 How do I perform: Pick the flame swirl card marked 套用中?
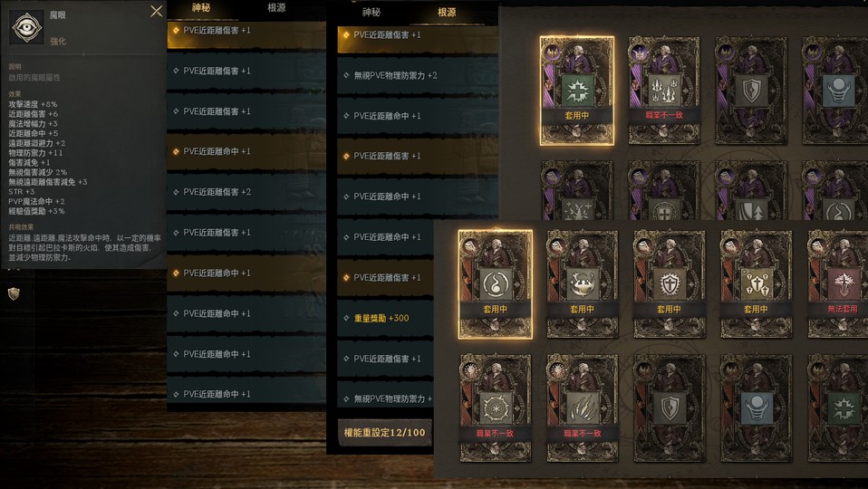[x=496, y=284]
